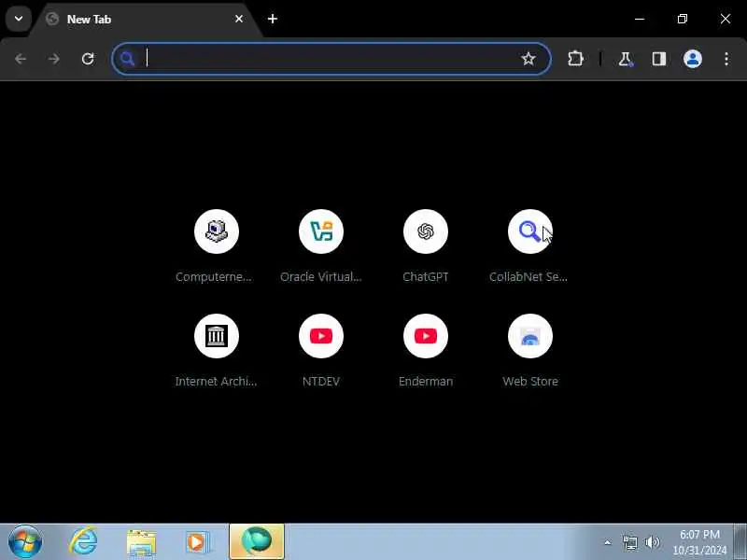Viewport: 747px width, 560px height.
Task: Bookmark this tab with the star
Action: tap(529, 59)
